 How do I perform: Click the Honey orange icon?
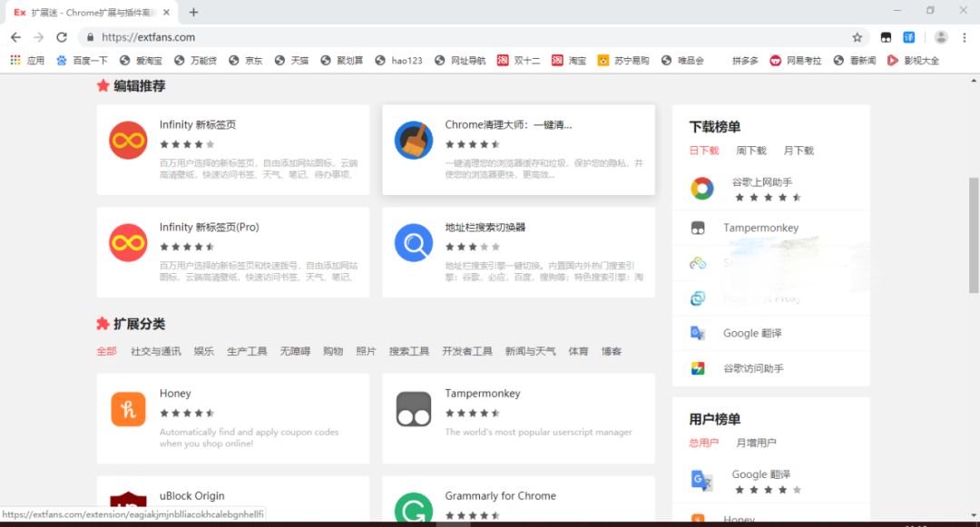coord(128,409)
